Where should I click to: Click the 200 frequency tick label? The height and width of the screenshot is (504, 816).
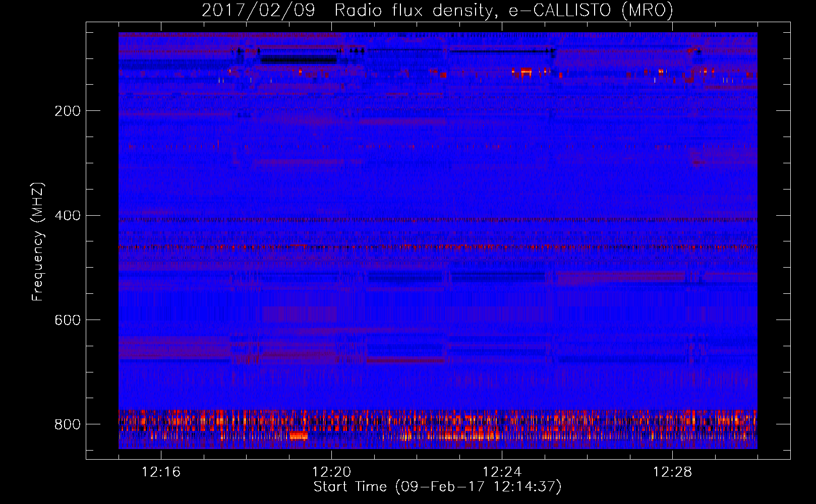[68, 111]
